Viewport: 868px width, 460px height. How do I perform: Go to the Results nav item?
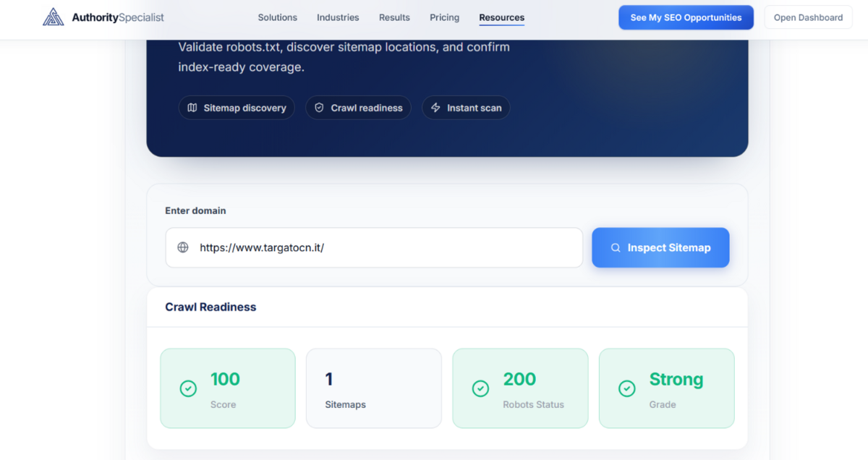[x=394, y=17]
